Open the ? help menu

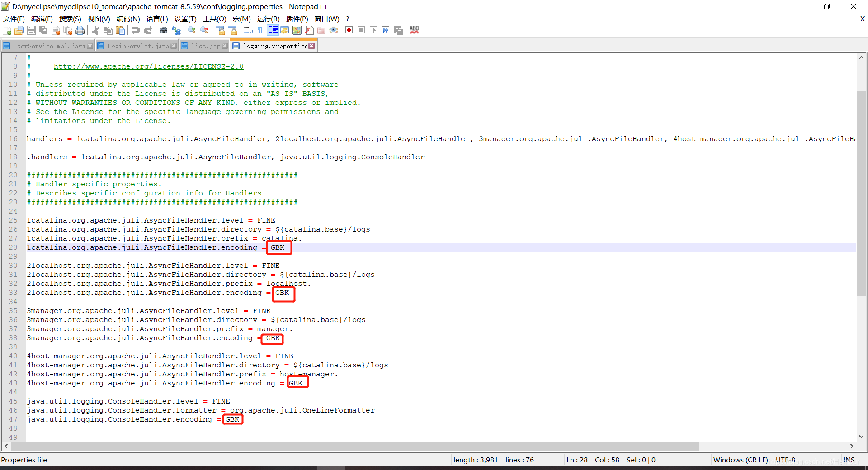(347, 19)
